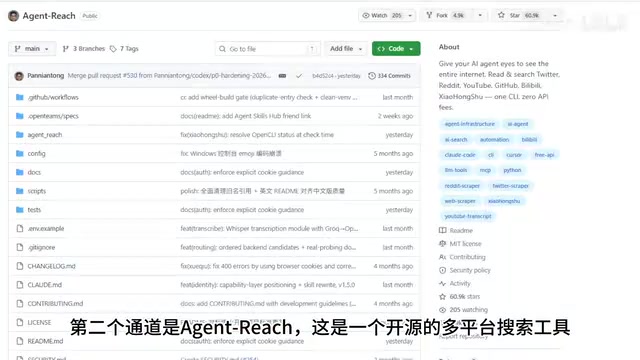The height and width of the screenshot is (360, 640).
Task: Open the .github/workflows folder
Action: tap(53, 97)
